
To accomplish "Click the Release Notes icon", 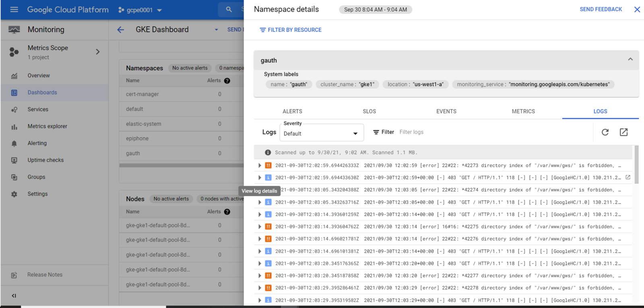I will [14, 275].
